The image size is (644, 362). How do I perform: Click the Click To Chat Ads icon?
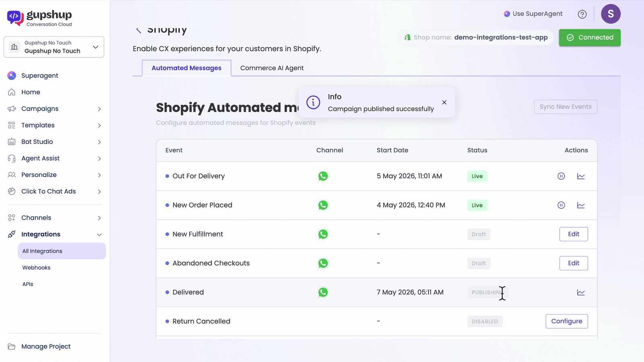12,191
